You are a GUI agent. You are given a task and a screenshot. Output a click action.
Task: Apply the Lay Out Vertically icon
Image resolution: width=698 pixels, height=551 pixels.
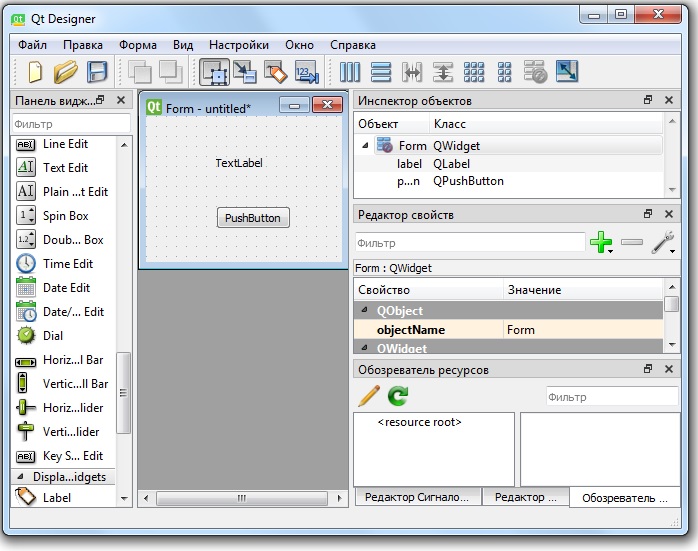[381, 72]
